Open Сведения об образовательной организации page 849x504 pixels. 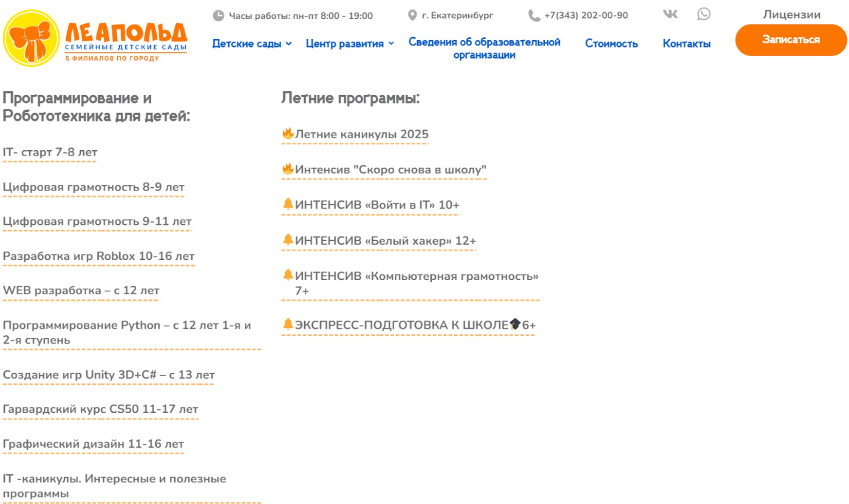[x=484, y=48]
